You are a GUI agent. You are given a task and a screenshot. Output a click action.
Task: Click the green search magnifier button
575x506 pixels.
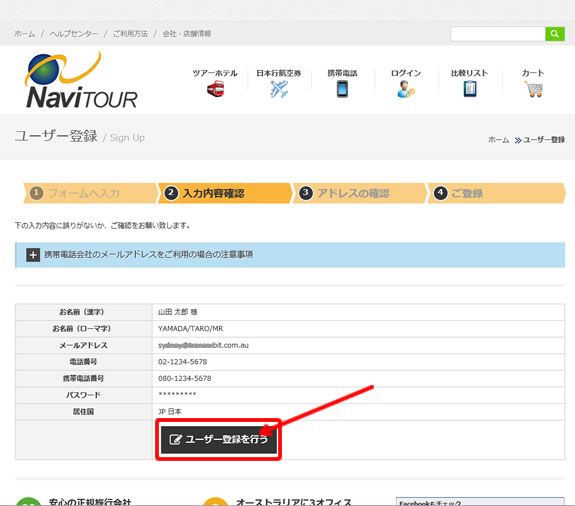554,34
